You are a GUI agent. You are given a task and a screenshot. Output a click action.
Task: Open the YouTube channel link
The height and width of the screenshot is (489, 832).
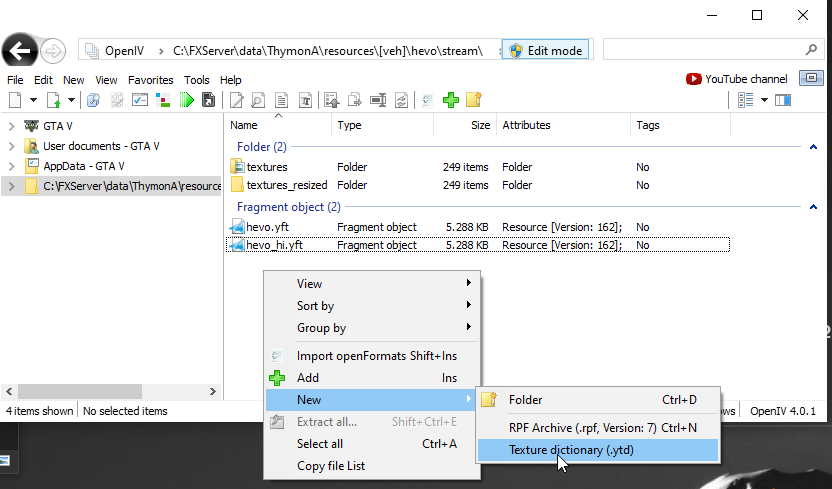(736, 79)
